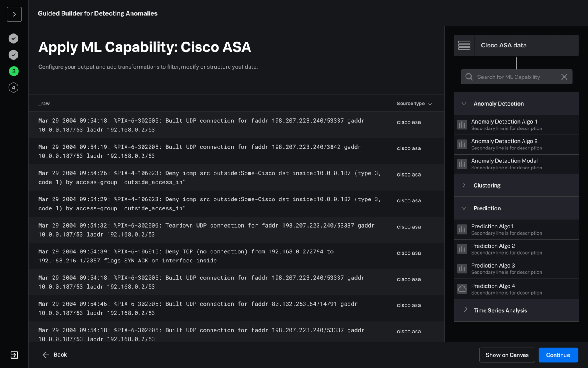
Task: Click the Apply ML Capability: Cisco ASA heading
Action: point(145,47)
